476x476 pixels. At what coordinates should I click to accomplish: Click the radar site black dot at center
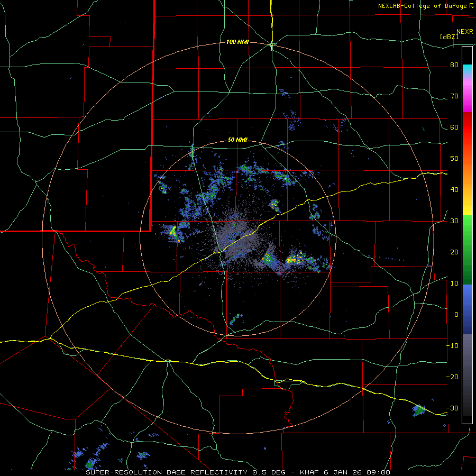tap(238, 237)
